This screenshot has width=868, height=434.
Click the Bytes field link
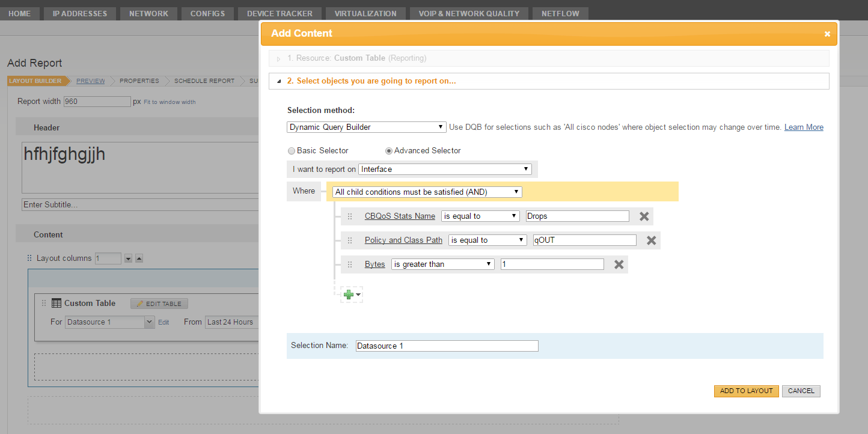(375, 264)
